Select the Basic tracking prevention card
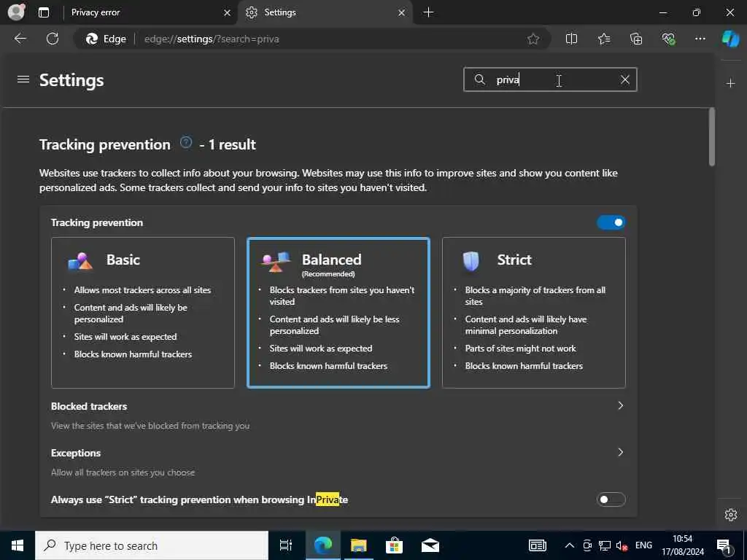Viewport: 747px width, 560px height. click(x=143, y=313)
